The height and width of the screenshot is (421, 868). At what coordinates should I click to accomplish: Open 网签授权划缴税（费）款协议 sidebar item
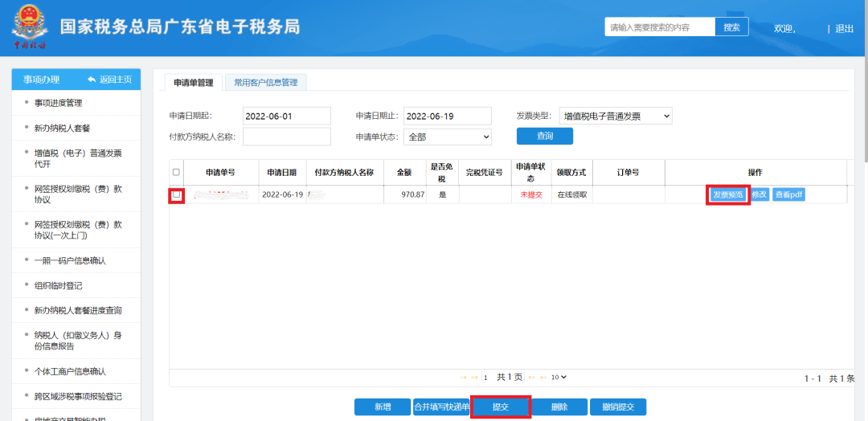click(78, 194)
